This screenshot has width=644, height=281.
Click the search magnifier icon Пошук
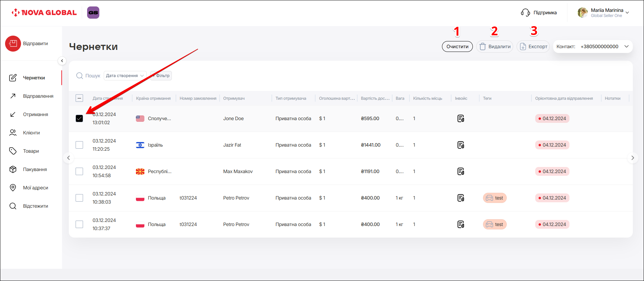tap(80, 76)
